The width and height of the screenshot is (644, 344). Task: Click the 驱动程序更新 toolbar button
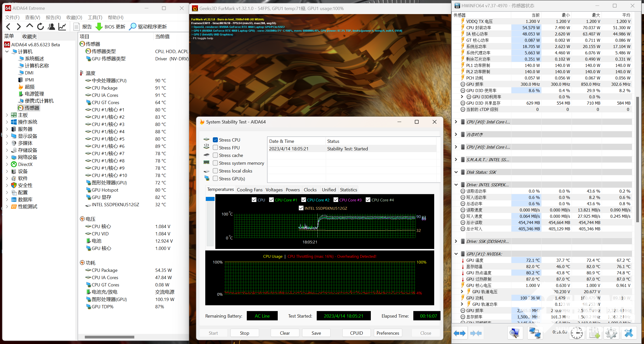(148, 27)
